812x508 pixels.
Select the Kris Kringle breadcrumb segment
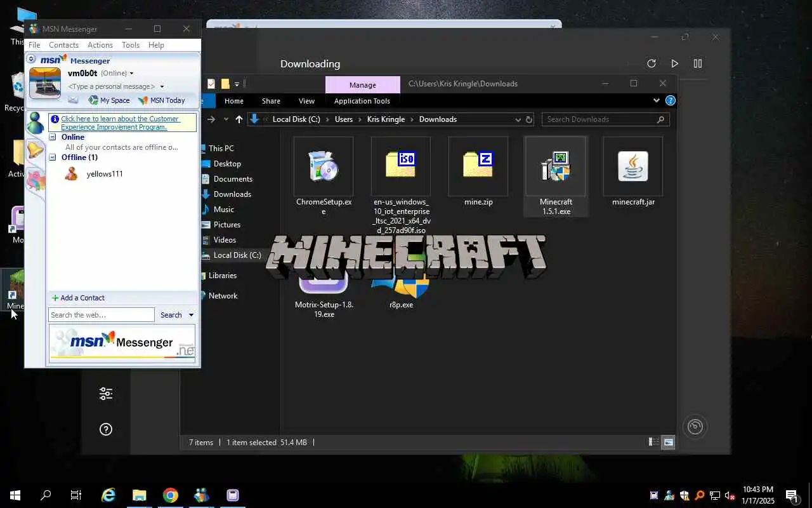(386, 119)
